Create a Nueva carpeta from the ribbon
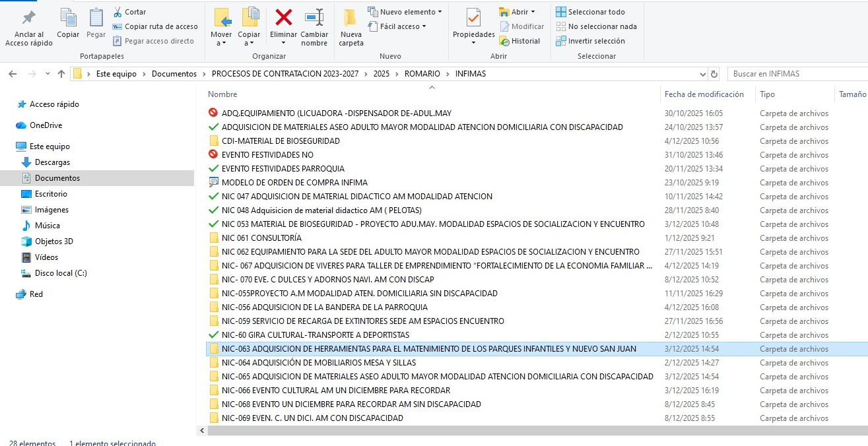The height and width of the screenshot is (446, 868). (351, 18)
